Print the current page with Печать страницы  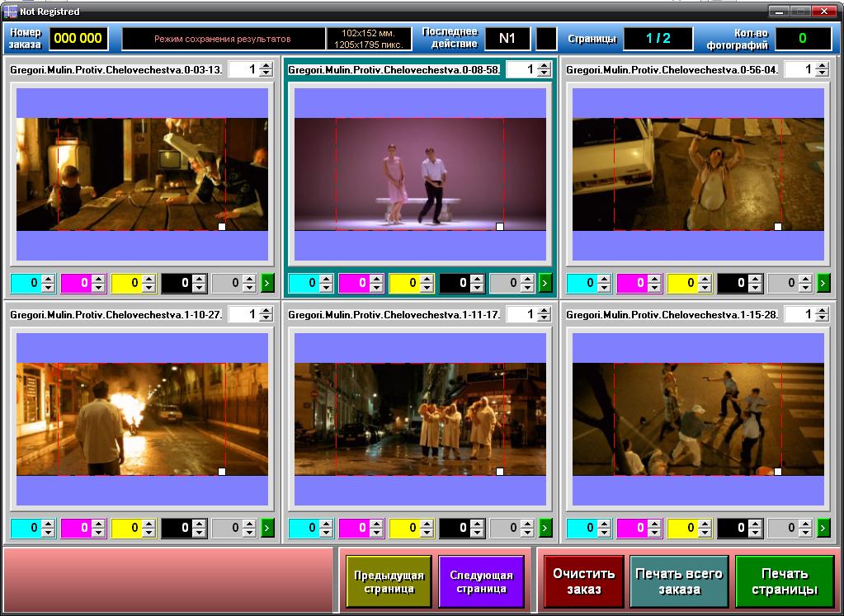pyautogui.click(x=784, y=581)
